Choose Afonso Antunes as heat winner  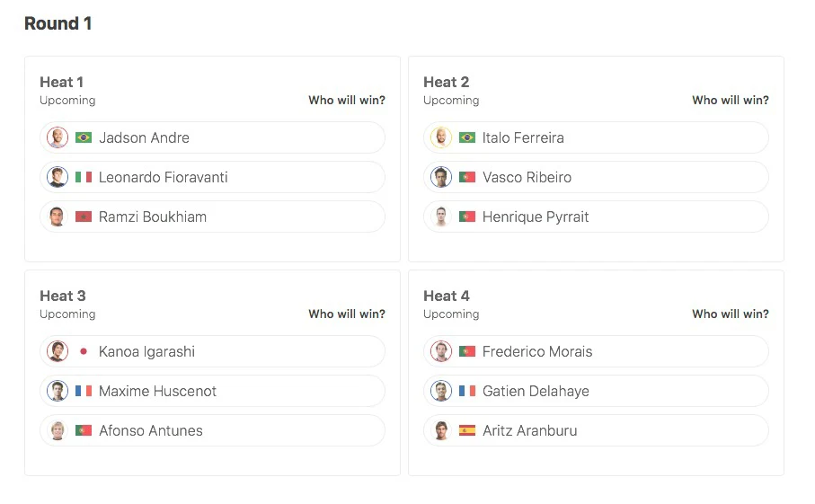point(213,430)
